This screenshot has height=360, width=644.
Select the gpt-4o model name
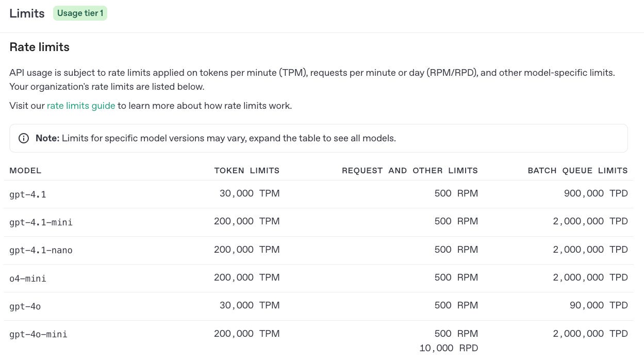[x=25, y=306]
